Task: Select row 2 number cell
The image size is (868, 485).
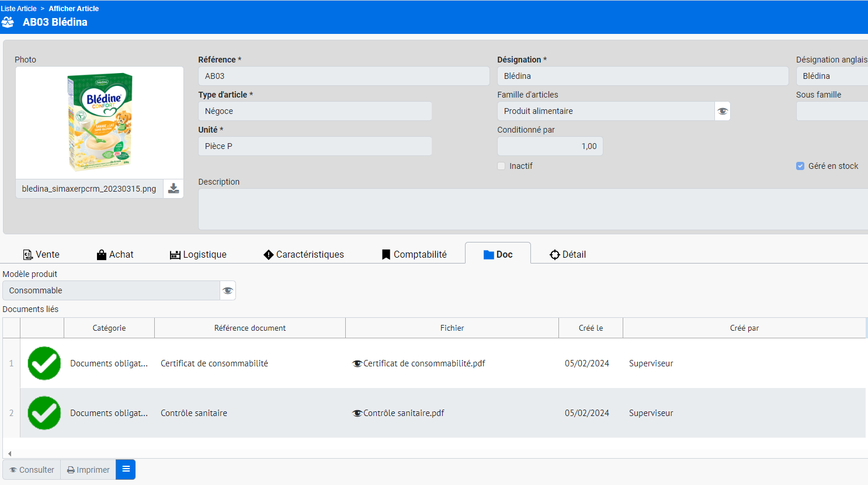Action: [x=11, y=413]
